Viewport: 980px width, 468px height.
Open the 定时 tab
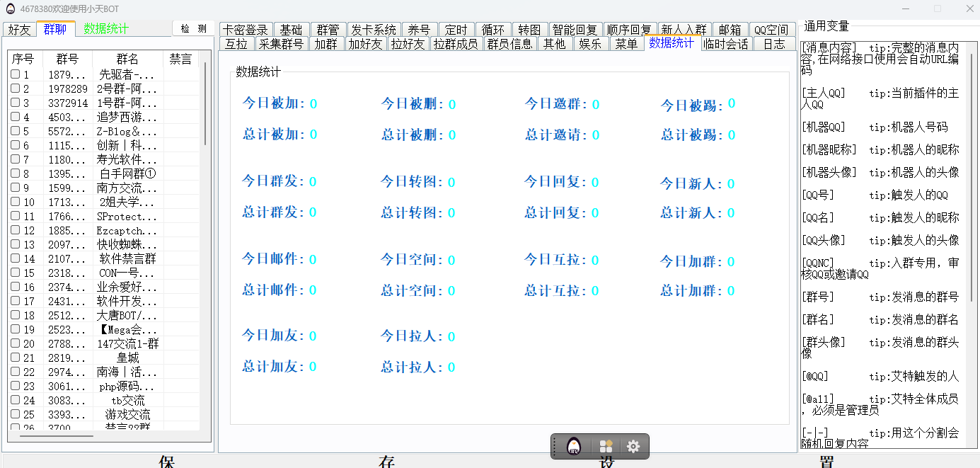coord(456,30)
